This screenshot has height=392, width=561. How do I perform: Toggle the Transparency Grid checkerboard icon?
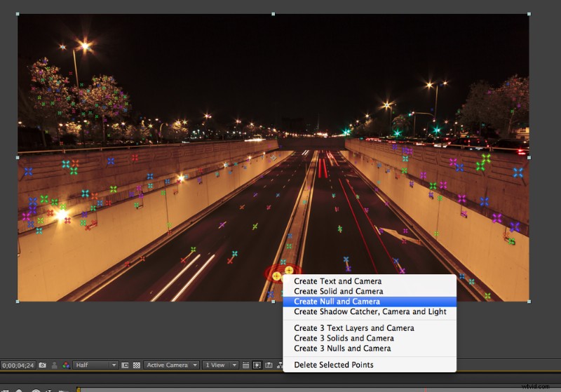click(136, 365)
